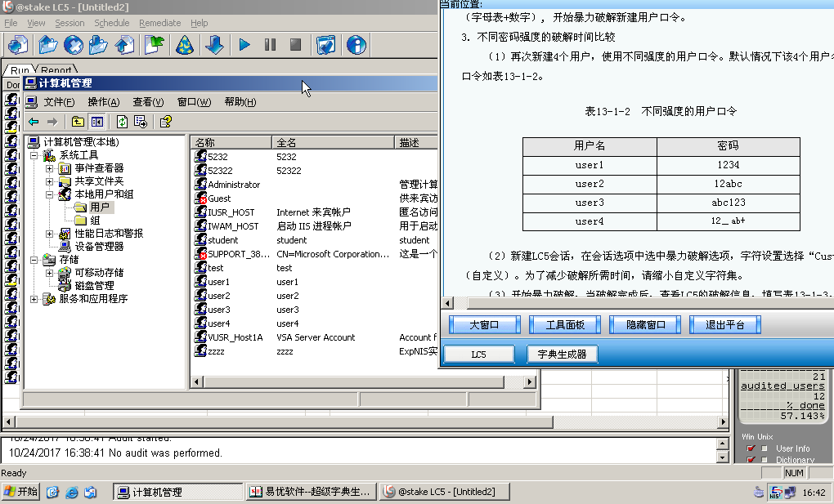Click the 大窗口 button
The image size is (834, 504).
[x=485, y=325]
